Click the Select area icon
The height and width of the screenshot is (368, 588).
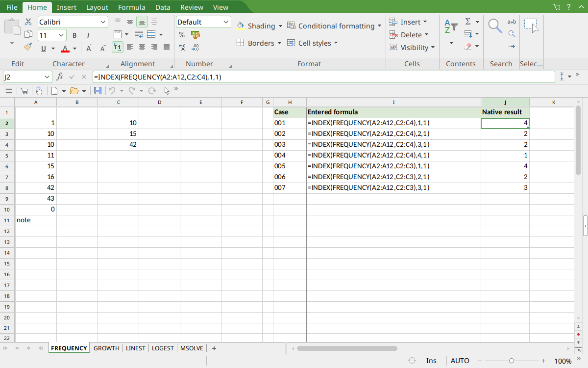pyautogui.click(x=531, y=26)
